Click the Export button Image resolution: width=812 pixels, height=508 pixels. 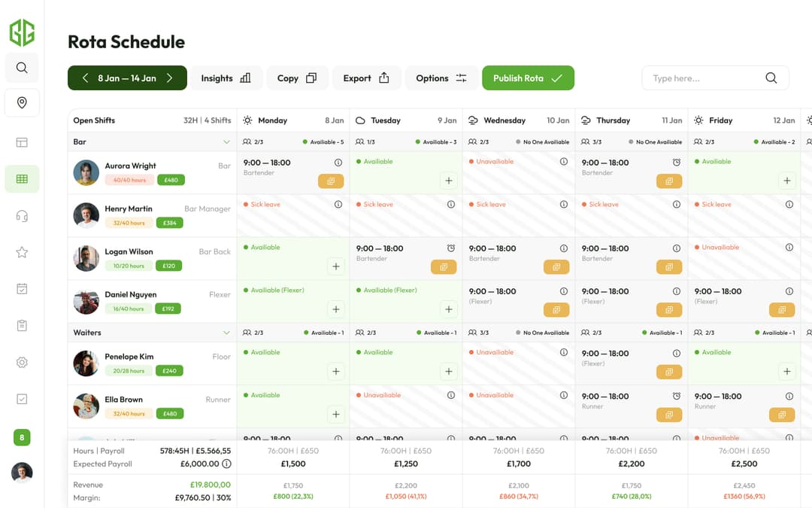pyautogui.click(x=366, y=78)
